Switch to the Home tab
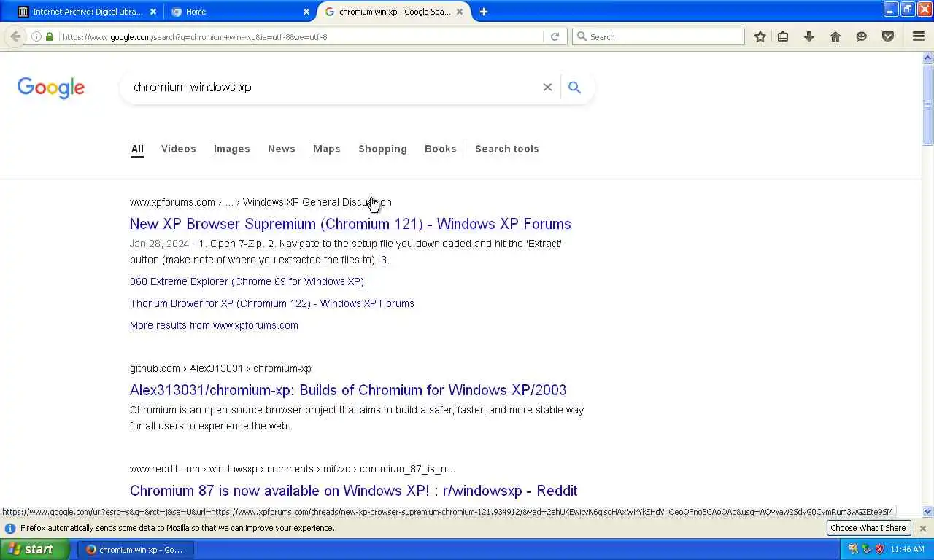The width and height of the screenshot is (934, 560). tap(239, 12)
